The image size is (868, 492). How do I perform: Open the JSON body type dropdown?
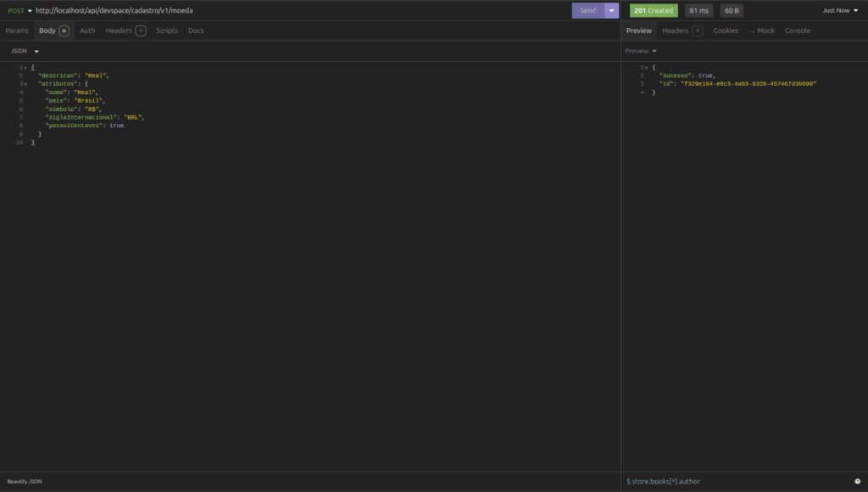pyautogui.click(x=25, y=51)
